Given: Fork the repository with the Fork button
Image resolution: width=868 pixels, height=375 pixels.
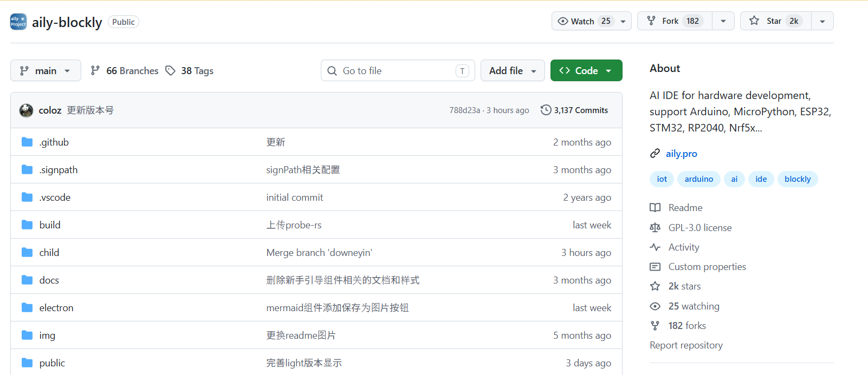Looking at the screenshot, I should click(x=675, y=21).
